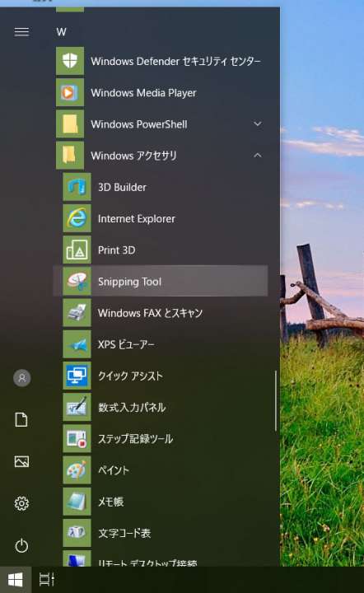Launch Windows Media Player from the list
364x593 pixels.
pos(143,92)
